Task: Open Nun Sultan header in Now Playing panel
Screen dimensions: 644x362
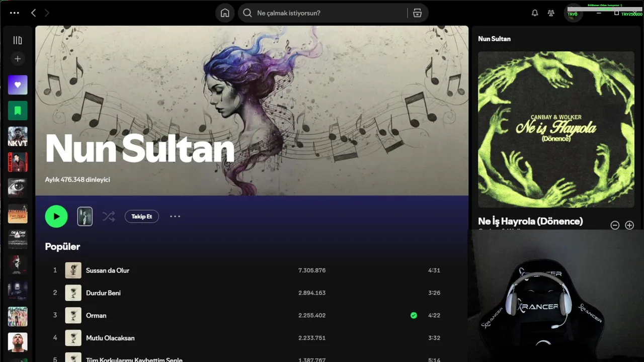Action: (494, 39)
